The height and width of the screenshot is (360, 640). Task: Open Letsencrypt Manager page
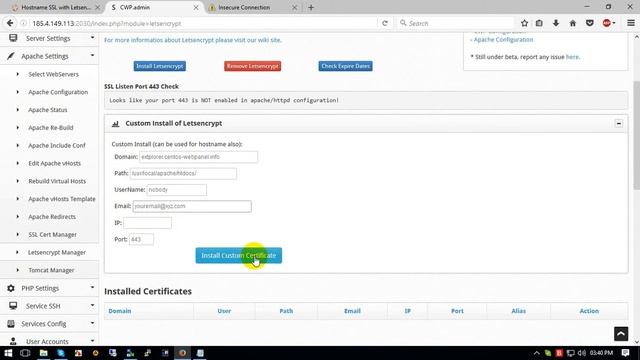(57, 253)
